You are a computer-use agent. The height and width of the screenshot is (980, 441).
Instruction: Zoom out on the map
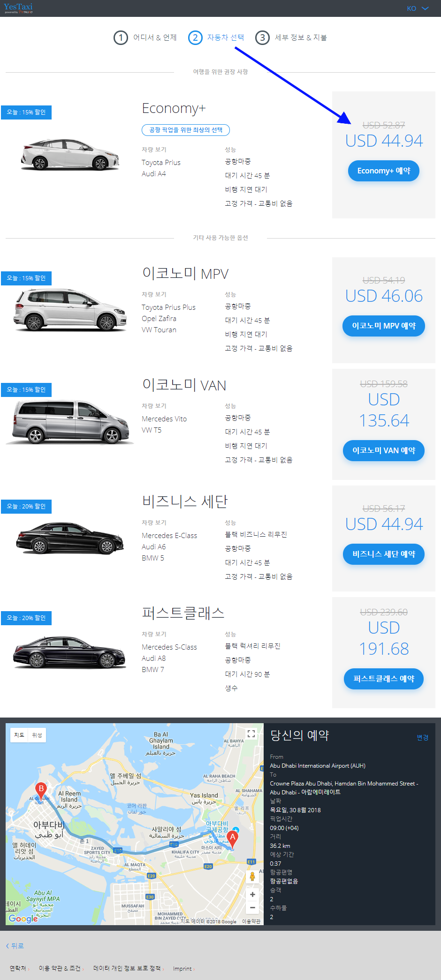252,907
